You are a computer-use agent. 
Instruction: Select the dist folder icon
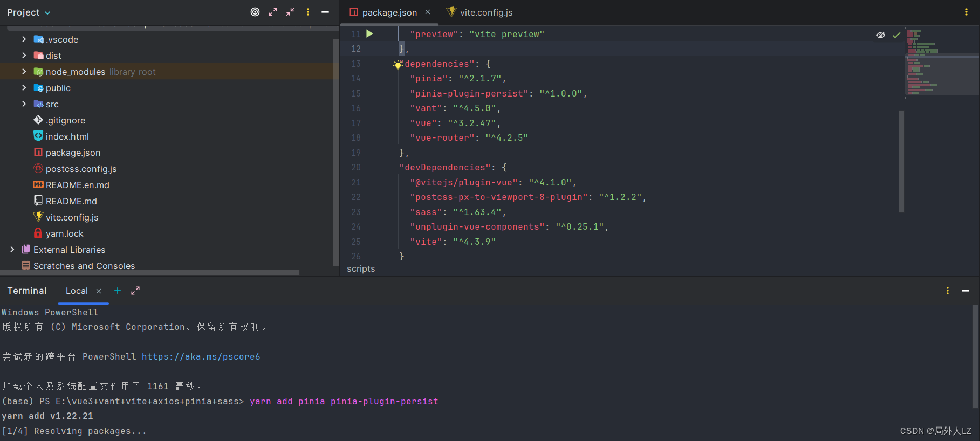pos(38,56)
